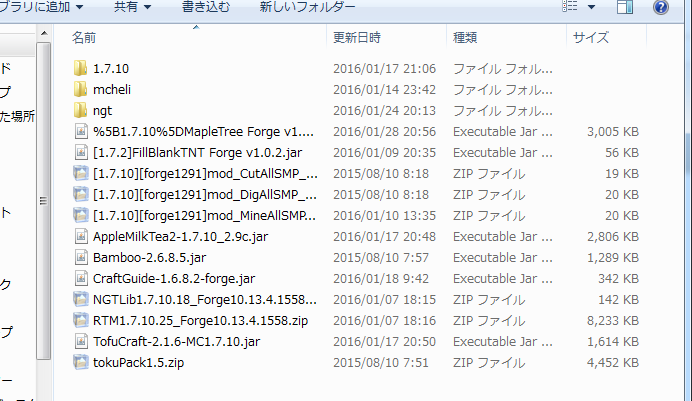The height and width of the screenshot is (401, 692).
Task: Click the mod_CutAllSMP zip icon
Action: (81, 173)
